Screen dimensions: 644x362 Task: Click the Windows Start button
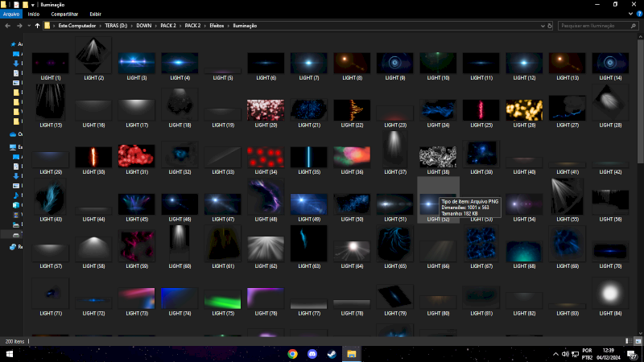(x=9, y=354)
